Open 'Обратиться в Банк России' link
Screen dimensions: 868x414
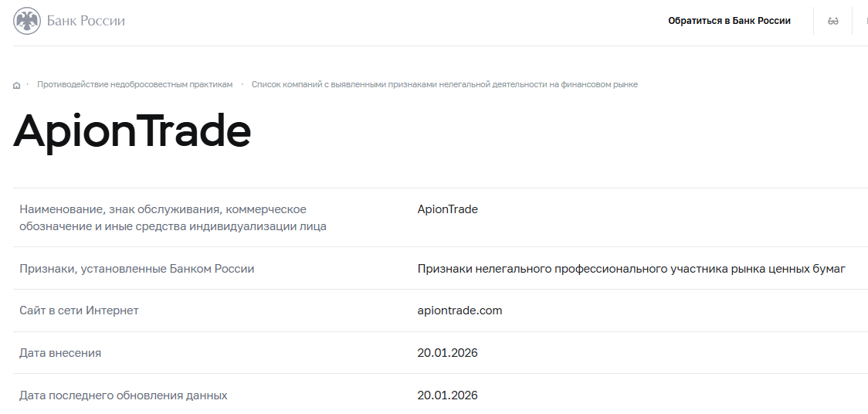coord(729,21)
